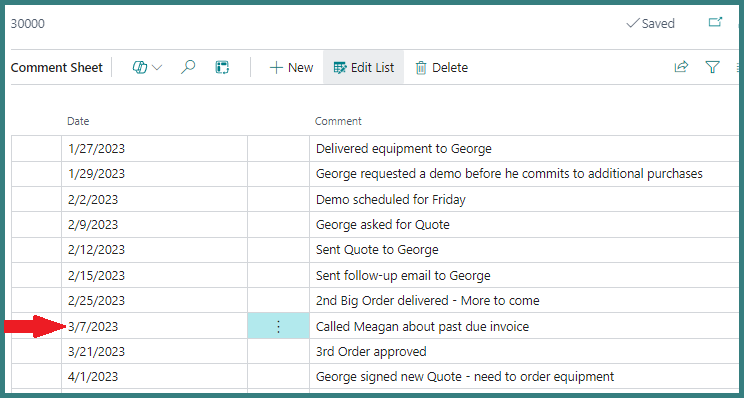Viewport: 744px width, 398px height.
Task: Click the Saved status indicator
Action: (x=651, y=23)
